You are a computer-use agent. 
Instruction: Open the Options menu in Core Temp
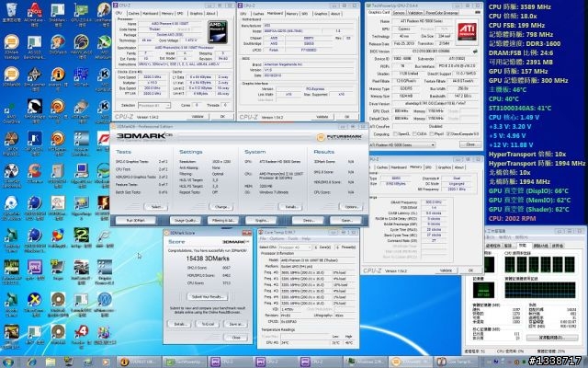coord(277,239)
